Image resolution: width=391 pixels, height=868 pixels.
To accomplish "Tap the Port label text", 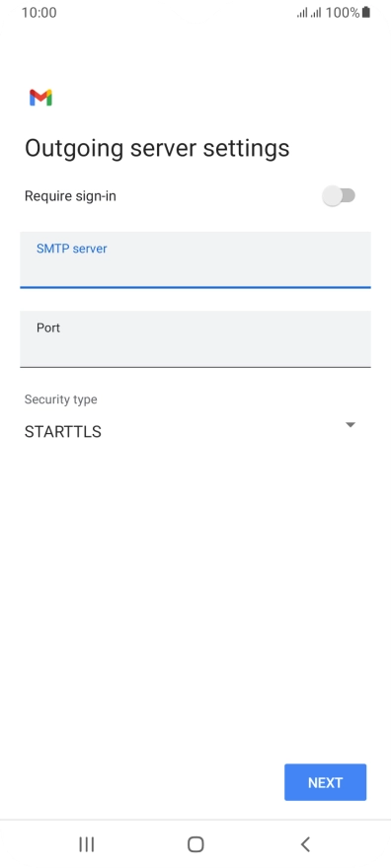I will click(x=48, y=327).
